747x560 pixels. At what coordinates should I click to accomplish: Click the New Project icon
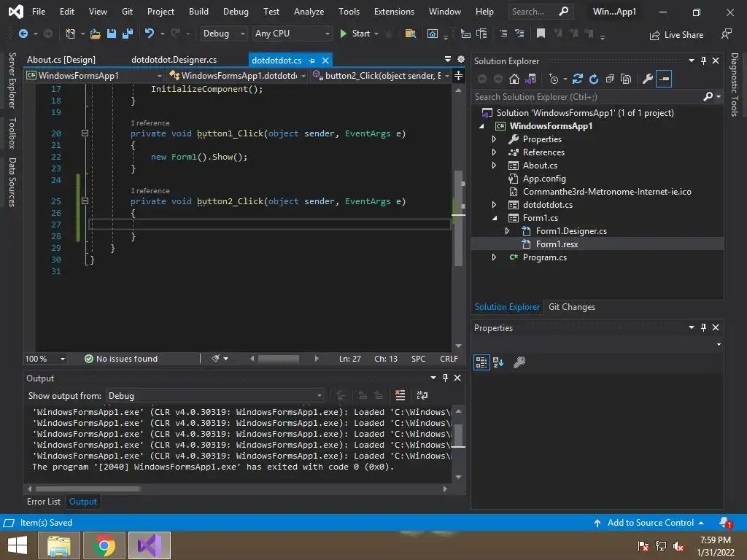click(x=71, y=34)
